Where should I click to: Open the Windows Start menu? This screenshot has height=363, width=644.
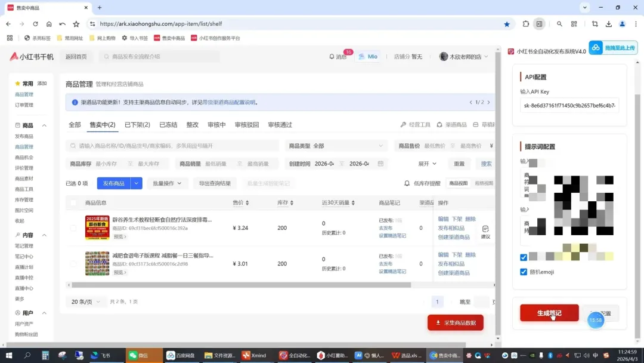pos(9,355)
